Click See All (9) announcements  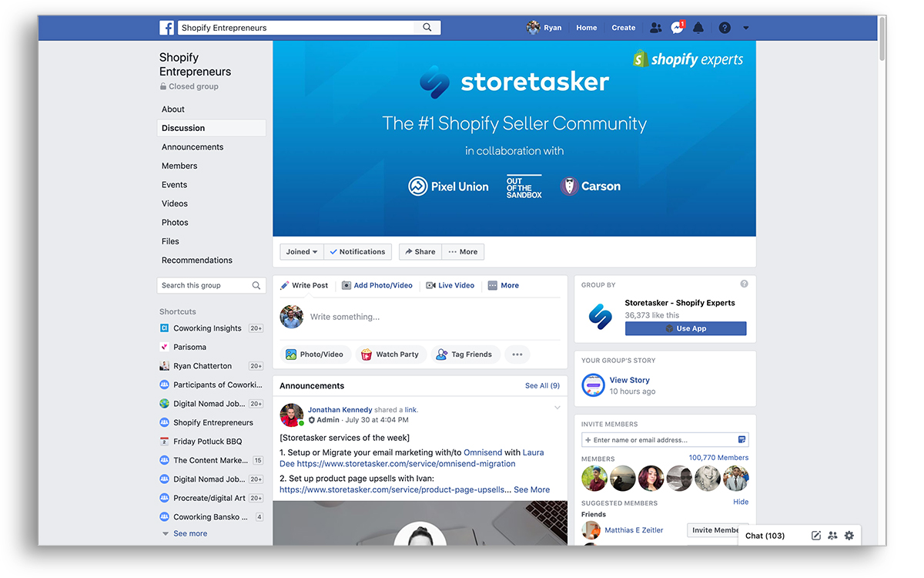point(542,385)
